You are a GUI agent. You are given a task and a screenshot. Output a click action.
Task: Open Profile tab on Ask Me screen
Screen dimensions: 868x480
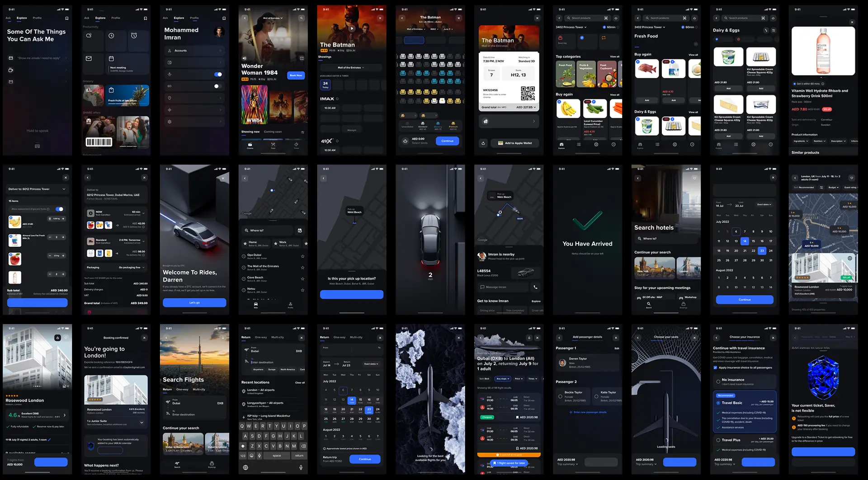pos(37,18)
